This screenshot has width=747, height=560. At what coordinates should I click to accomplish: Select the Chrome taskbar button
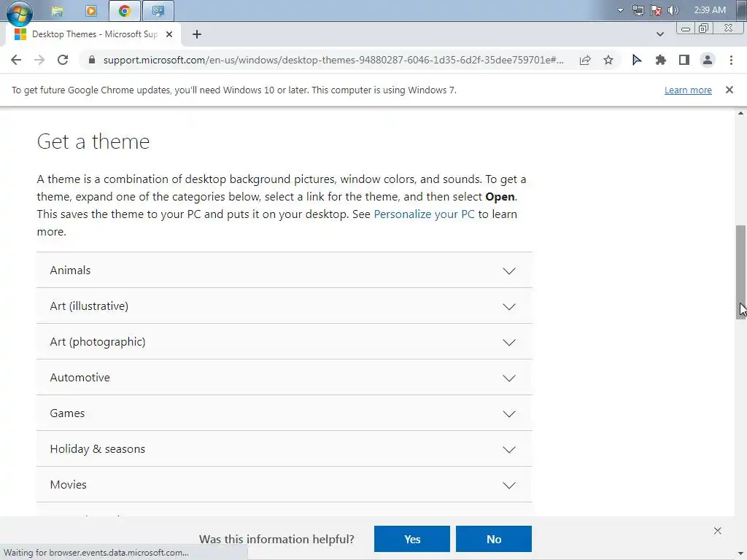125,10
